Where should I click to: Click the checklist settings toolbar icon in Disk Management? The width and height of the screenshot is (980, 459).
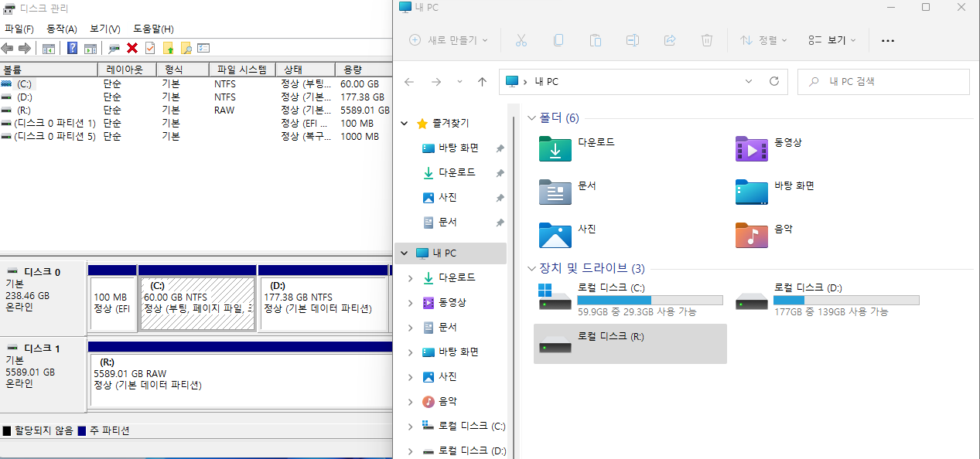(203, 48)
